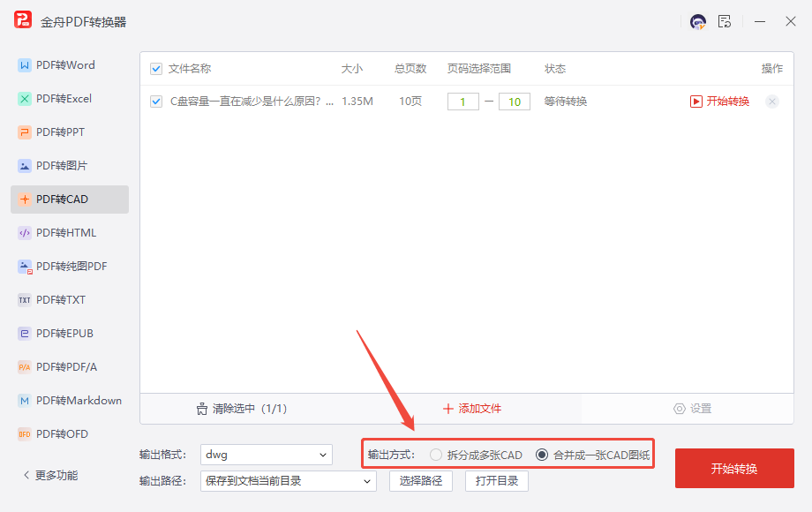This screenshot has height=512, width=812.
Task: Click the start page field showing 1
Action: click(463, 102)
